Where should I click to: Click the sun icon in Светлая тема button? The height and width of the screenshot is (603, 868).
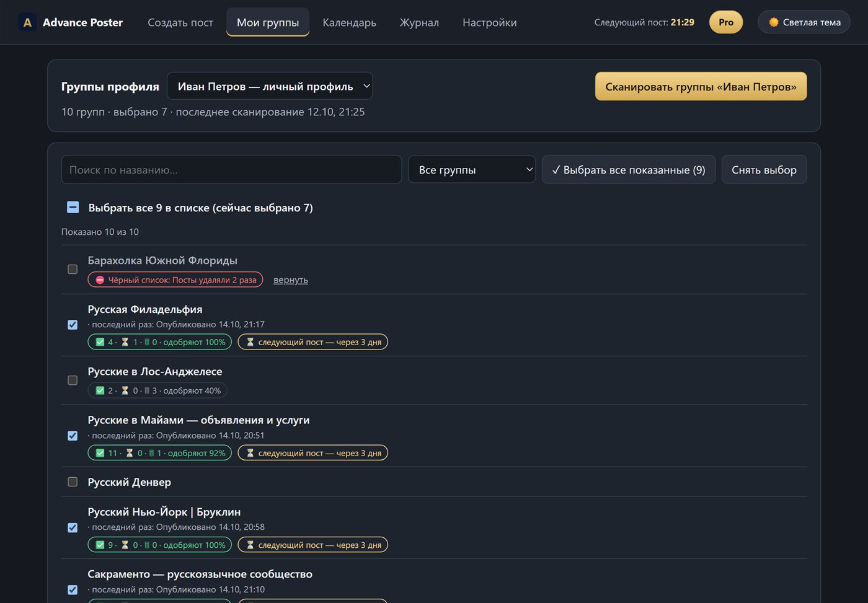coord(774,22)
